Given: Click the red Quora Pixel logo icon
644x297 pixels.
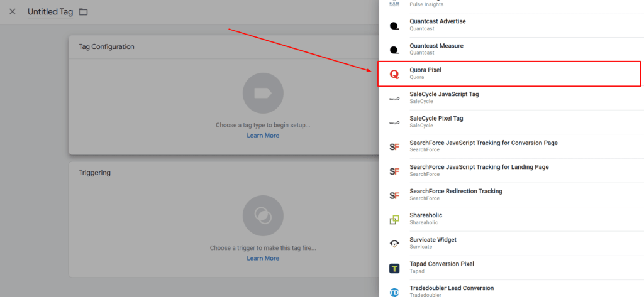Looking at the screenshot, I should click(x=394, y=74).
